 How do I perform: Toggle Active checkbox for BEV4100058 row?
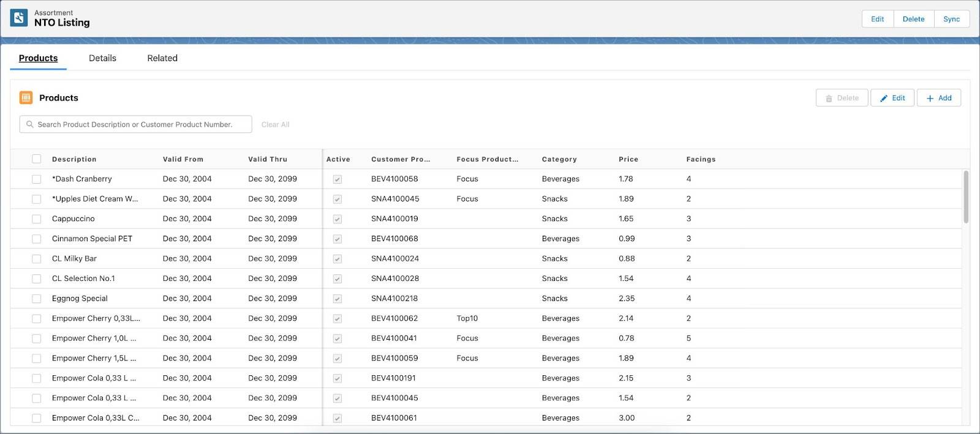(337, 179)
